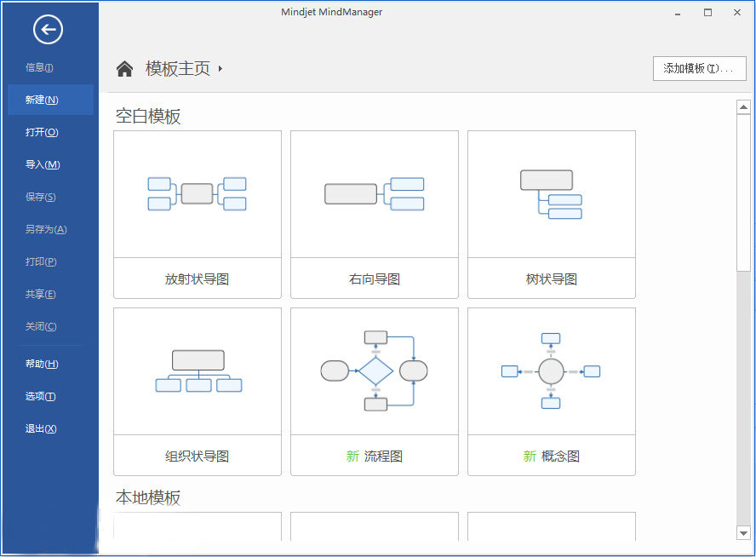Click the 另存为(A) menu item
The width and height of the screenshot is (756, 557).
(46, 229)
